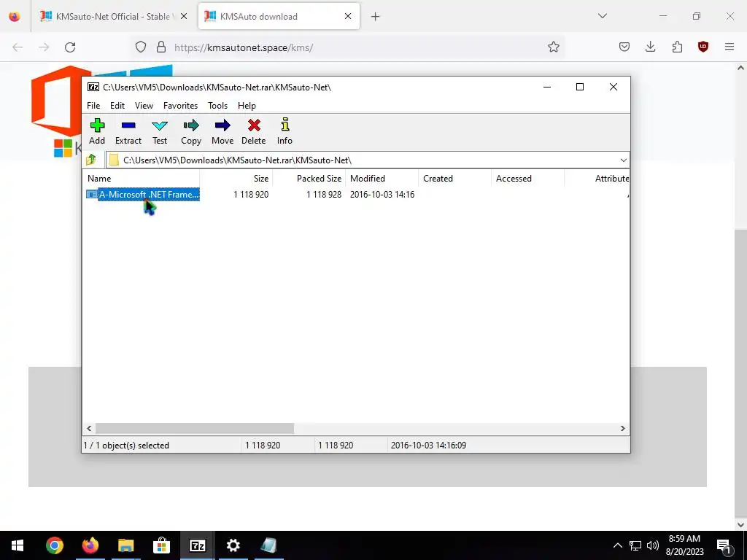Sort by Size column header
Screen dimensions: 747x560
click(236, 179)
